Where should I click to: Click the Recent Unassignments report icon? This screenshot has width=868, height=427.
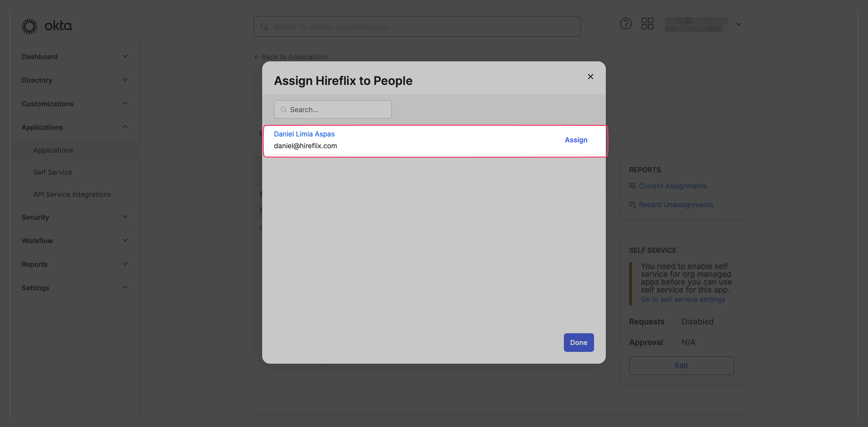632,205
